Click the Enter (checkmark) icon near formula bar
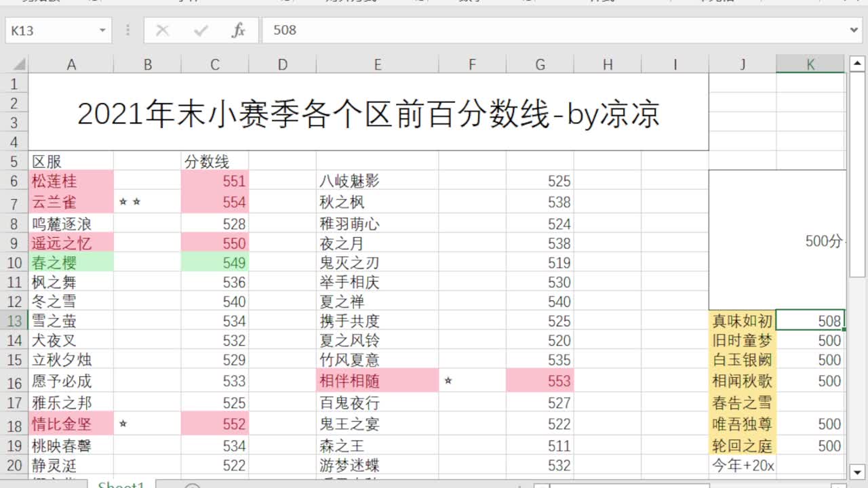Image resolution: width=868 pixels, height=488 pixels. pos(201,30)
